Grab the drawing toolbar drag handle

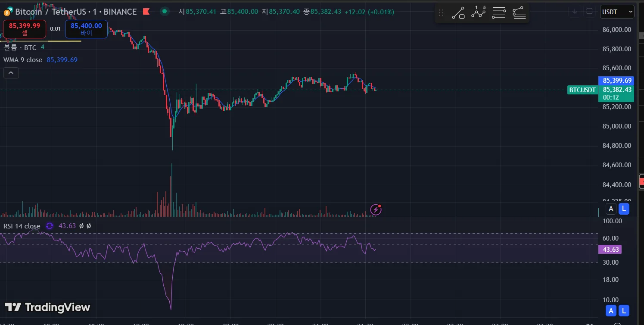[x=441, y=13]
